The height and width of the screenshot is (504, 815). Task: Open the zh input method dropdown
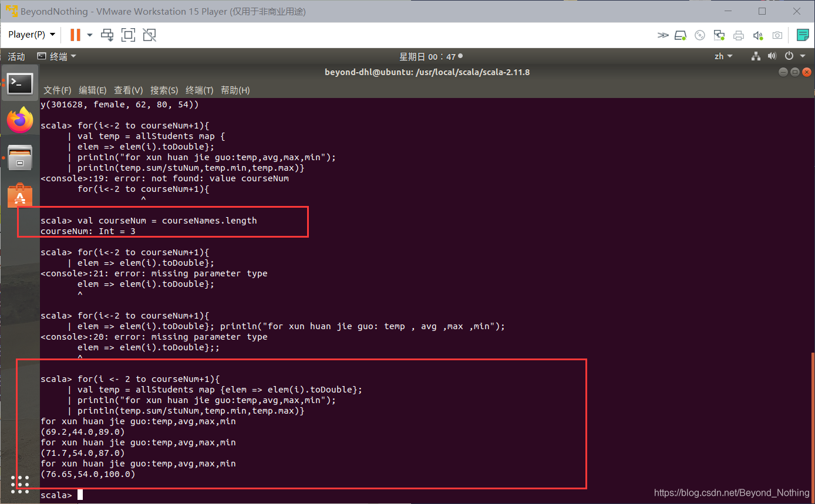(723, 56)
